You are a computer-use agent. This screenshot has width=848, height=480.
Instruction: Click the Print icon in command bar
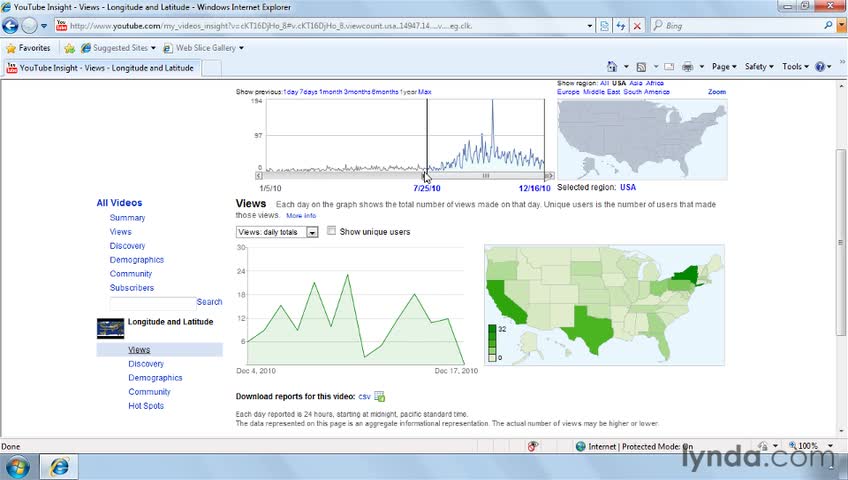(687, 66)
